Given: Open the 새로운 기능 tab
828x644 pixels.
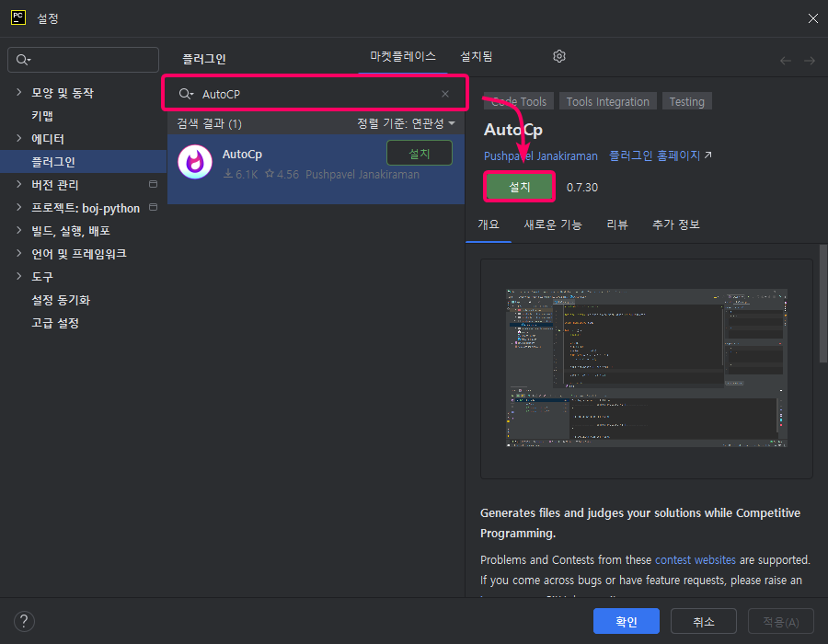Looking at the screenshot, I should (553, 224).
